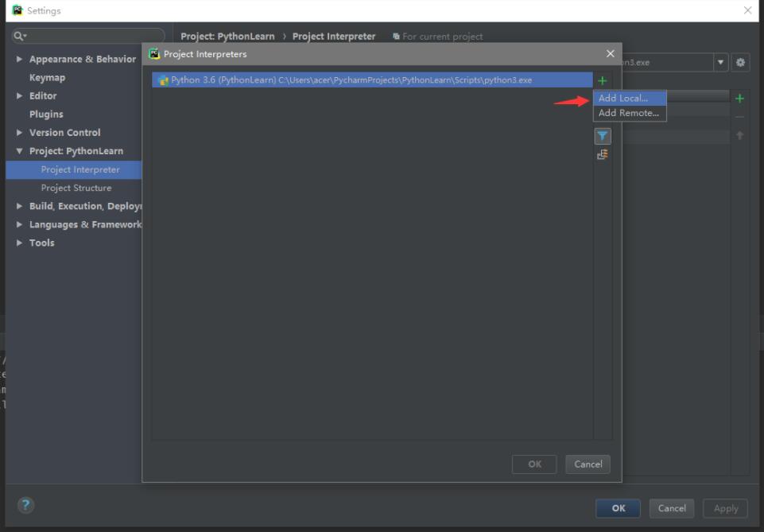Open the Version Control settings page

65,133
